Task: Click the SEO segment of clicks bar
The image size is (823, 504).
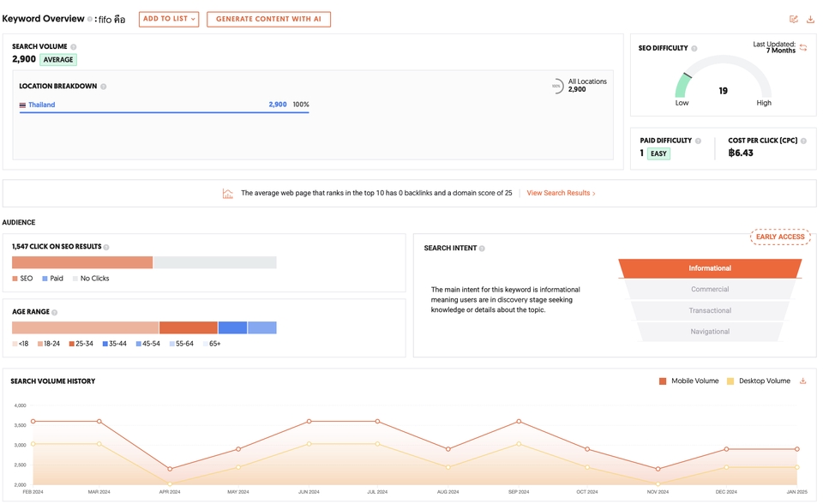Action: tap(82, 262)
